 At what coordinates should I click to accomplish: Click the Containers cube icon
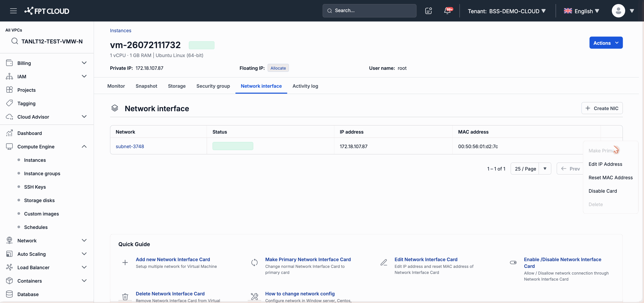point(9,280)
